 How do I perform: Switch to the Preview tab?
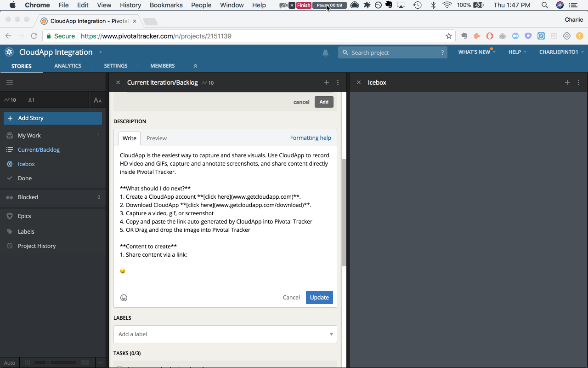coord(157,138)
